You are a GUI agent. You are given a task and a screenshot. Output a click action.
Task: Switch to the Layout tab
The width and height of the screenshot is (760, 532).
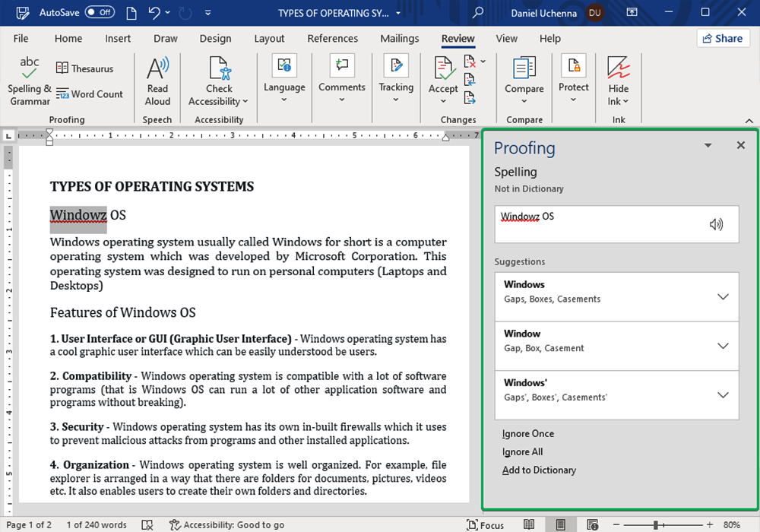coord(269,39)
